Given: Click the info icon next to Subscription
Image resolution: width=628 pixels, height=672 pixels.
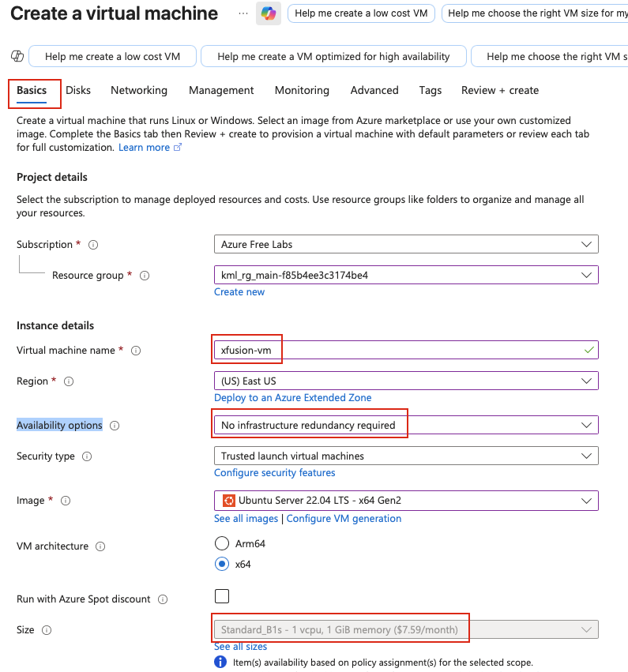Looking at the screenshot, I should pyautogui.click(x=93, y=245).
